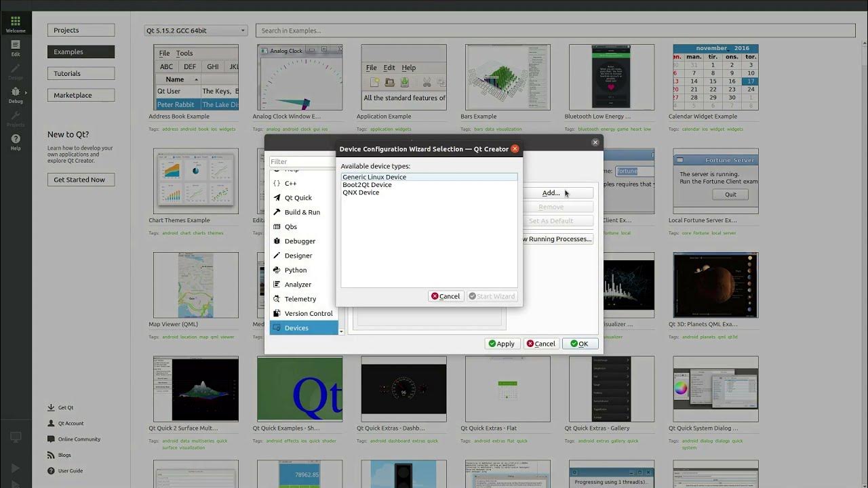The width and height of the screenshot is (868, 488).
Task: Open the Qt Quick Extras - Dashboard thumbnail
Action: coord(403,389)
